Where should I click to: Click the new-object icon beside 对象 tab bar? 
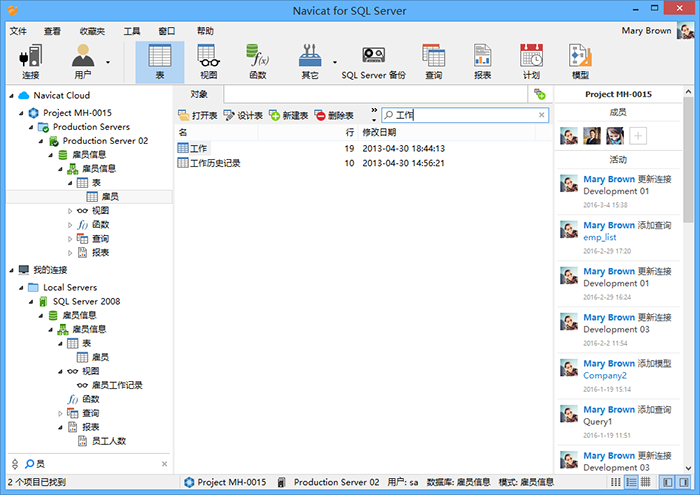[540, 94]
